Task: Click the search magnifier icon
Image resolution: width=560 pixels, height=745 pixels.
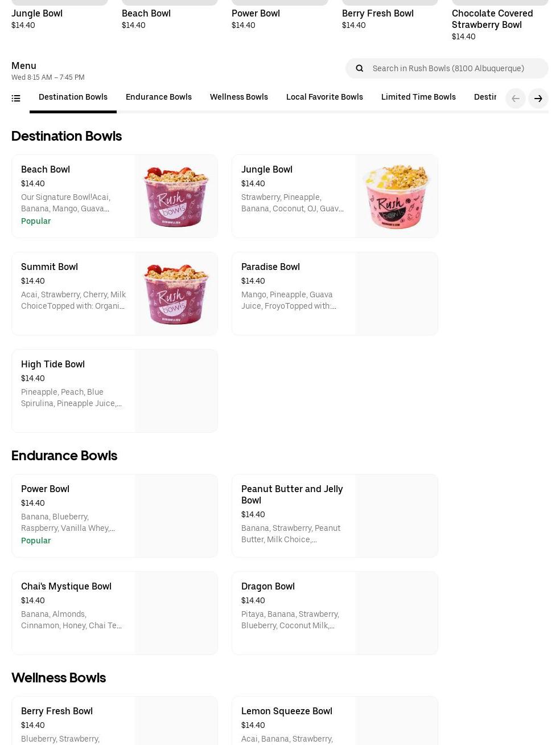Action: [x=359, y=68]
